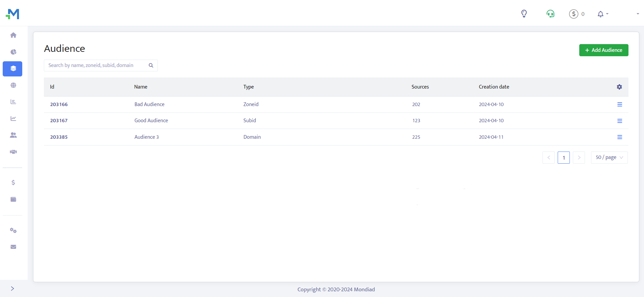This screenshot has width=644, height=297.
Task: Open the 50 / page size dropdown
Action: [609, 158]
